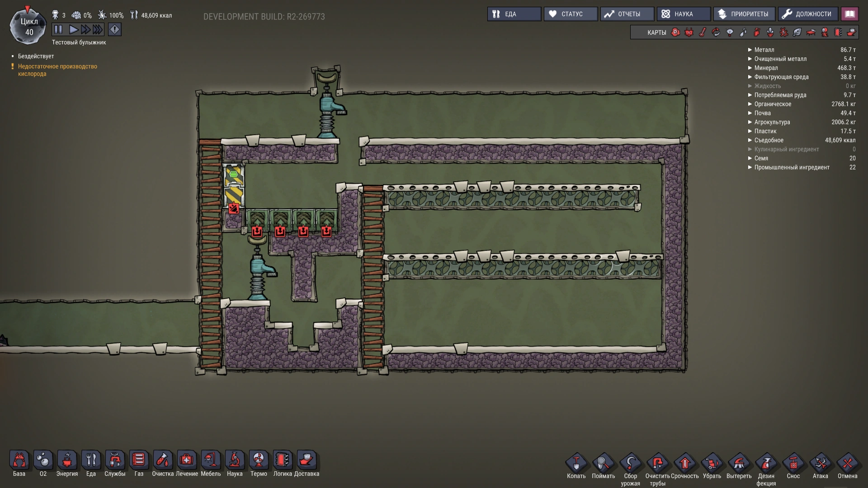The height and width of the screenshot is (488, 868).
Task: Select the Копать dig tool
Action: (576, 464)
